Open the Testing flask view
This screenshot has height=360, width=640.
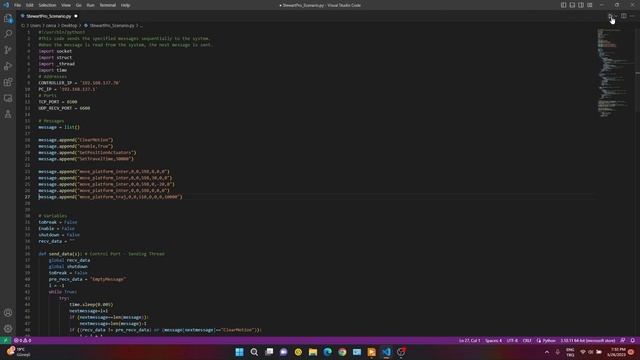tap(8, 114)
